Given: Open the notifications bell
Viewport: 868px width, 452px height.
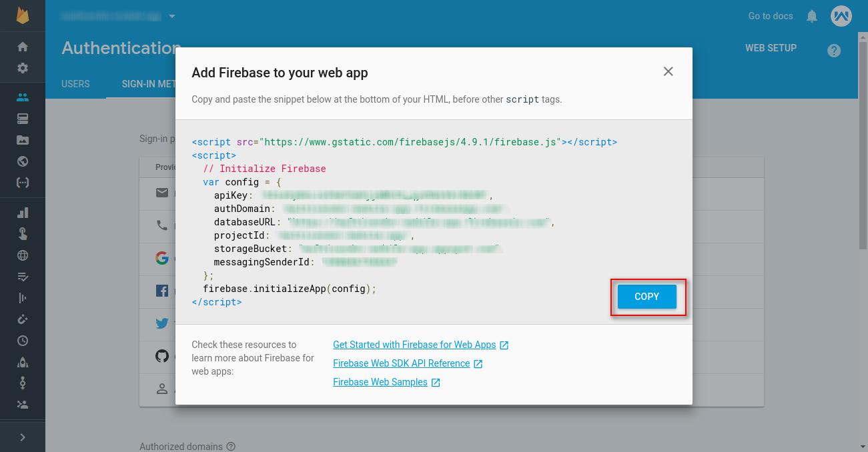Looking at the screenshot, I should click(811, 16).
